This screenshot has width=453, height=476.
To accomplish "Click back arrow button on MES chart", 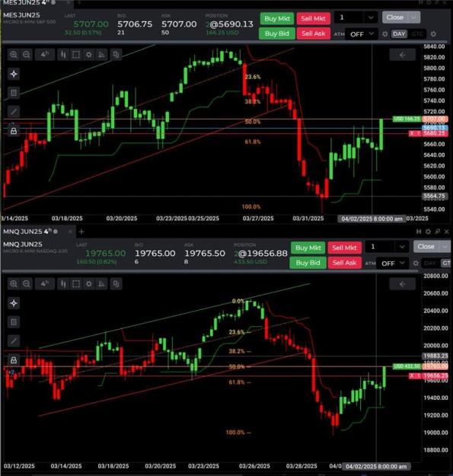I will pyautogui.click(x=402, y=55).
